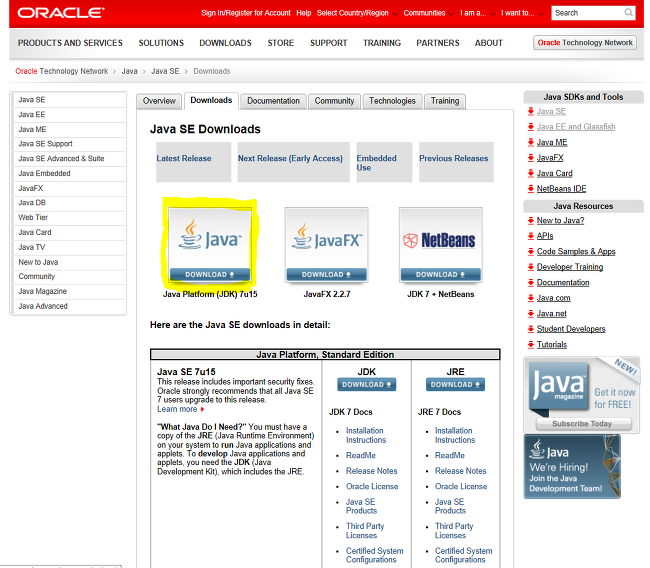Viewport: 650px width, 568px height.
Task: Click the Latest Release link
Action: (x=184, y=158)
